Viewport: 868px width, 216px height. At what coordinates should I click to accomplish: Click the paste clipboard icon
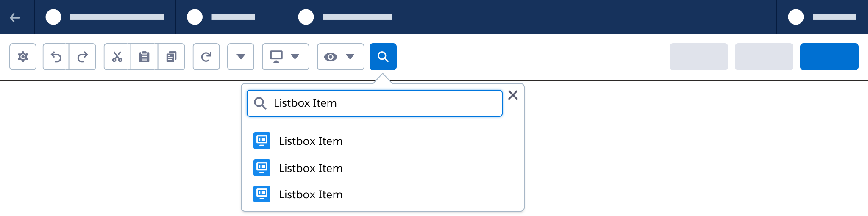pyautogui.click(x=145, y=57)
